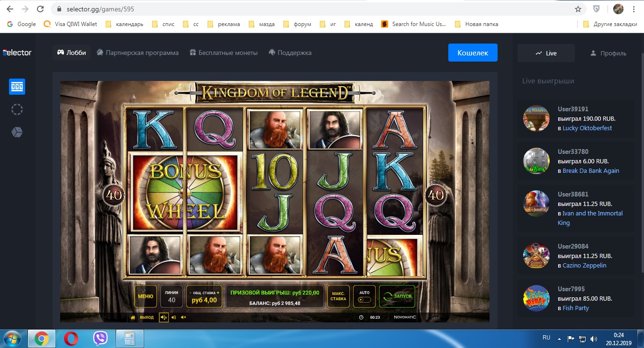This screenshot has height=348, width=644.
Task: Click the Selector logo
Action: click(x=17, y=53)
